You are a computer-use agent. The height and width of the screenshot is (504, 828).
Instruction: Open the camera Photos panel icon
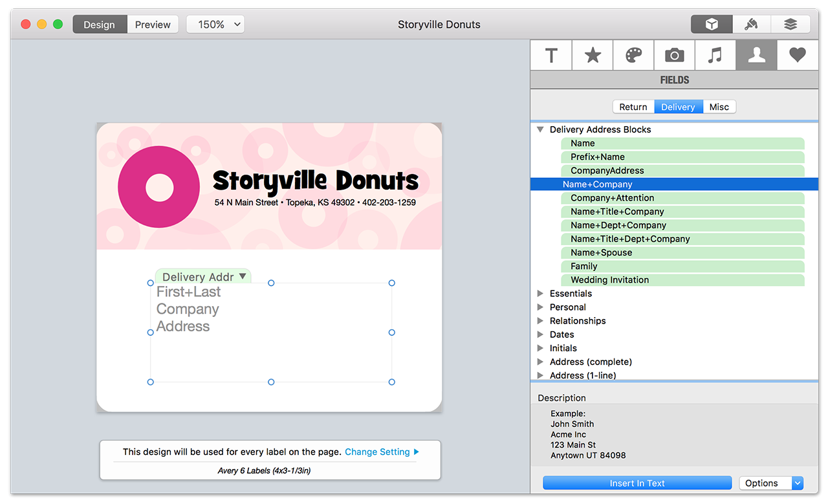(x=675, y=56)
